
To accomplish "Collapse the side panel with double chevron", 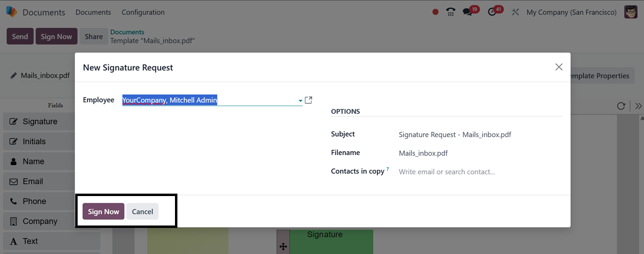I will 638,106.
